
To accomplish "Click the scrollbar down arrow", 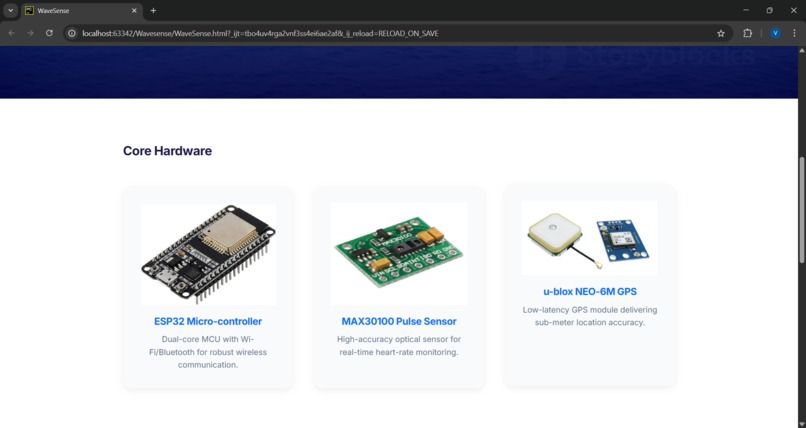I will pos(801,424).
